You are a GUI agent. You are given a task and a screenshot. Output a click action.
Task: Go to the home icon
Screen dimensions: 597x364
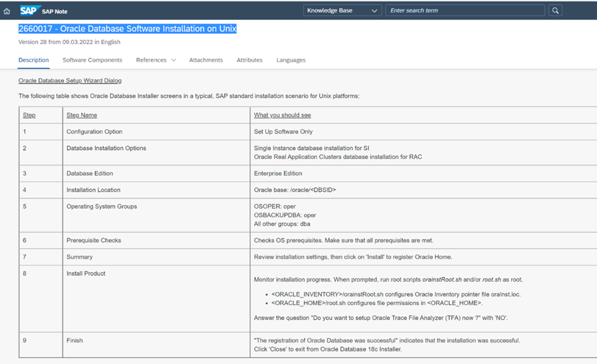click(7, 11)
